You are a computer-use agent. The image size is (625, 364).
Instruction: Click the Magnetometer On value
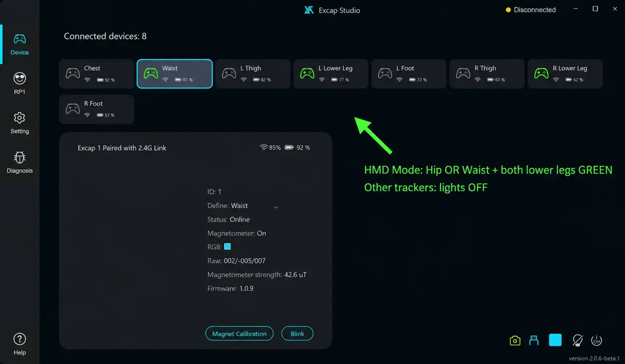point(262,233)
